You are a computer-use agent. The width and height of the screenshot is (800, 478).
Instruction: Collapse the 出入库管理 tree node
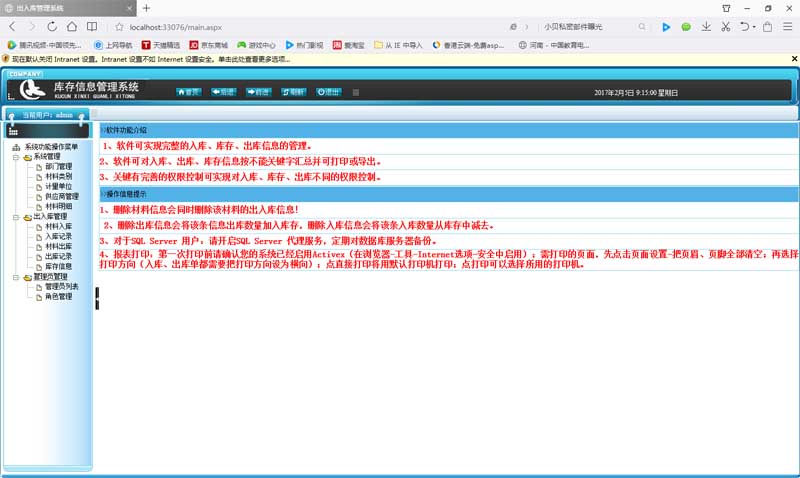tap(16, 217)
